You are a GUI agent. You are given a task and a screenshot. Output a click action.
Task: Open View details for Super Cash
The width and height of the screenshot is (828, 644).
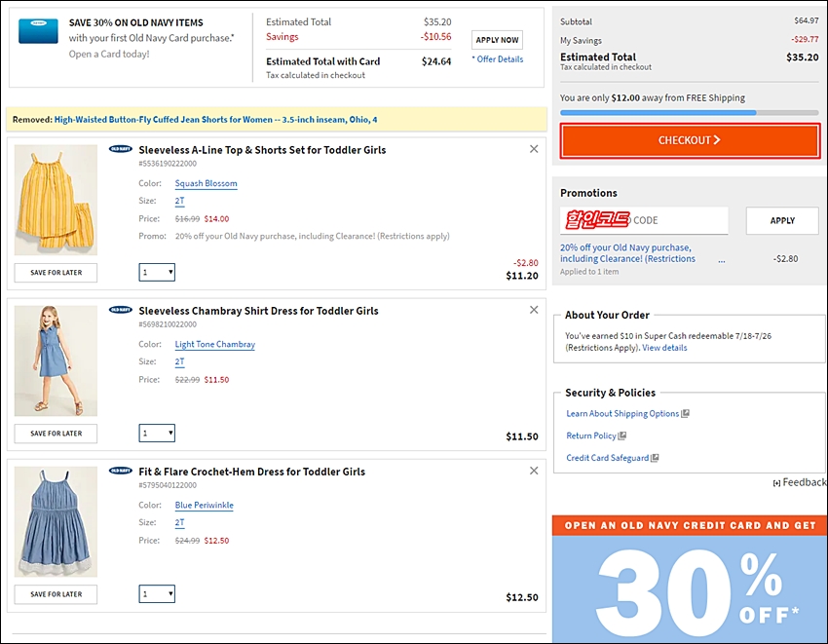[664, 348]
